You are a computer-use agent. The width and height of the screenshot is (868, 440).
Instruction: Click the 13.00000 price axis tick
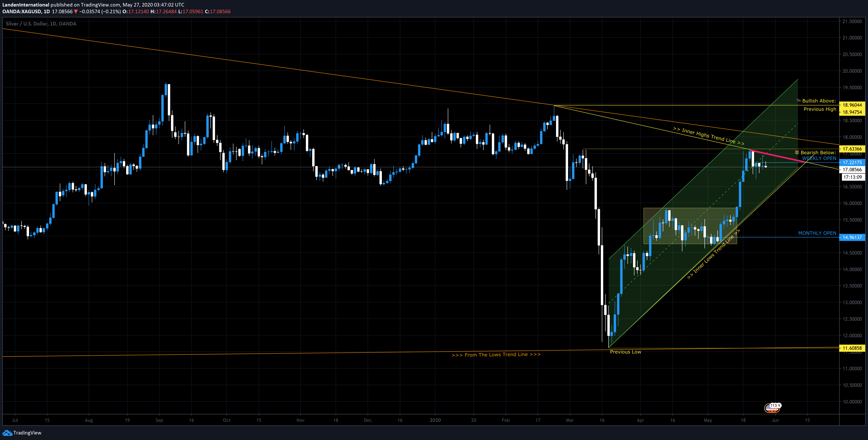[x=852, y=302]
